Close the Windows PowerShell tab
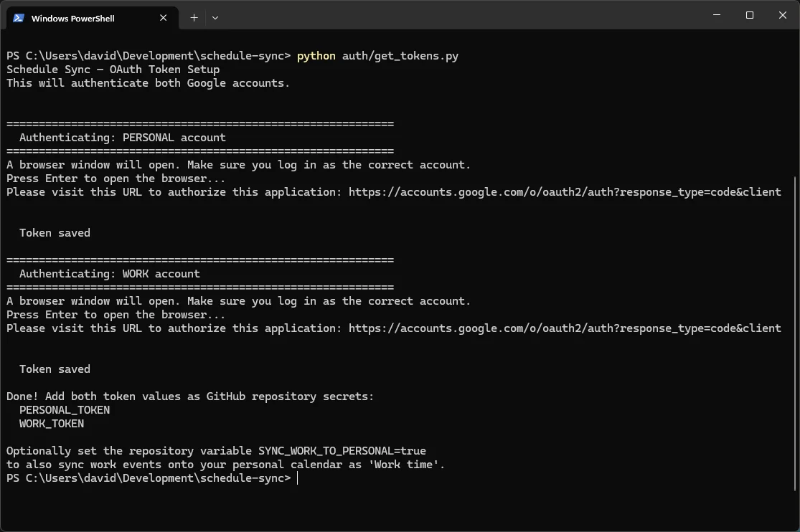800x532 pixels. [x=163, y=18]
